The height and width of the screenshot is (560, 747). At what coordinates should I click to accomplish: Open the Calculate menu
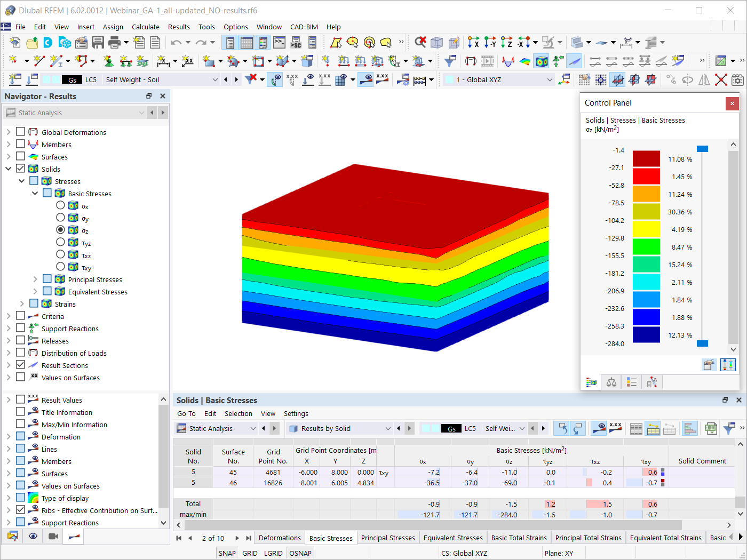click(x=146, y=27)
